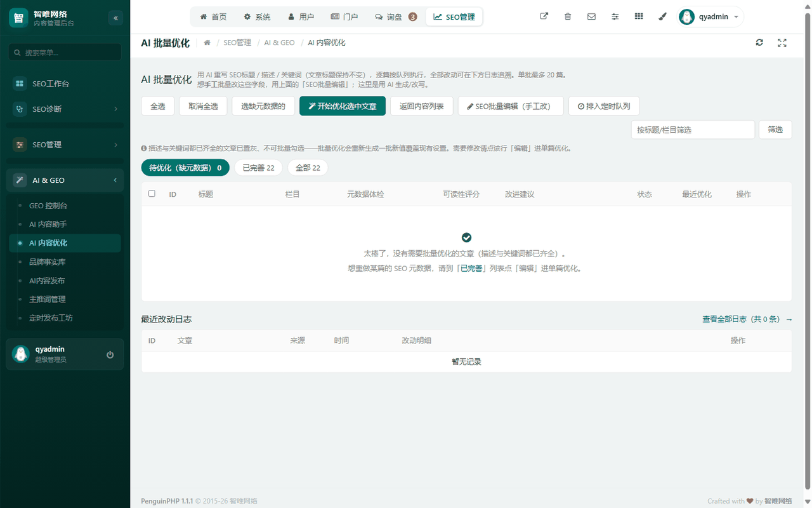This screenshot has height=508, width=812.
Task: Click the qyadmin penguin avatar in sidebar
Action: tap(21, 354)
